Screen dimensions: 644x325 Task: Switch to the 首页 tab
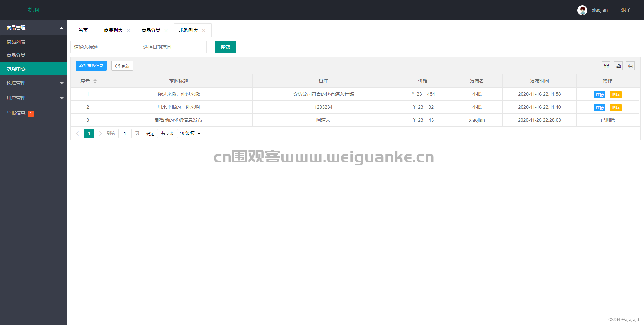(x=83, y=30)
